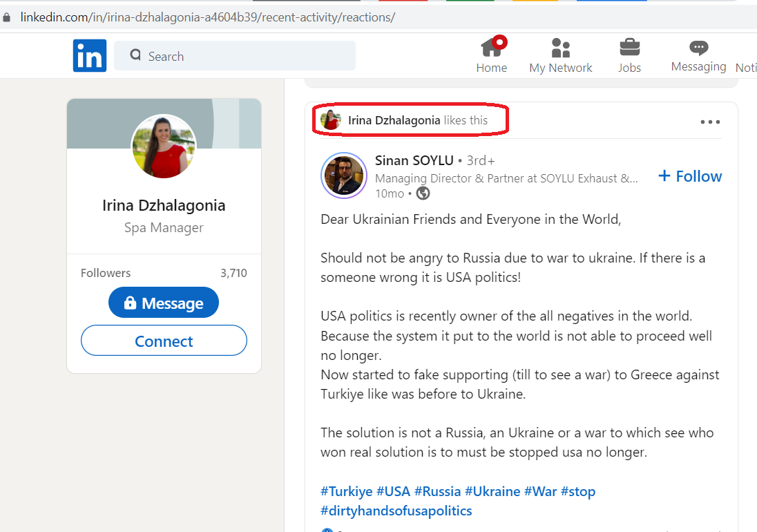Image resolution: width=757 pixels, height=532 pixels.
Task: Open Irina Dzhalagonia name in 'likes this'
Action: (394, 120)
